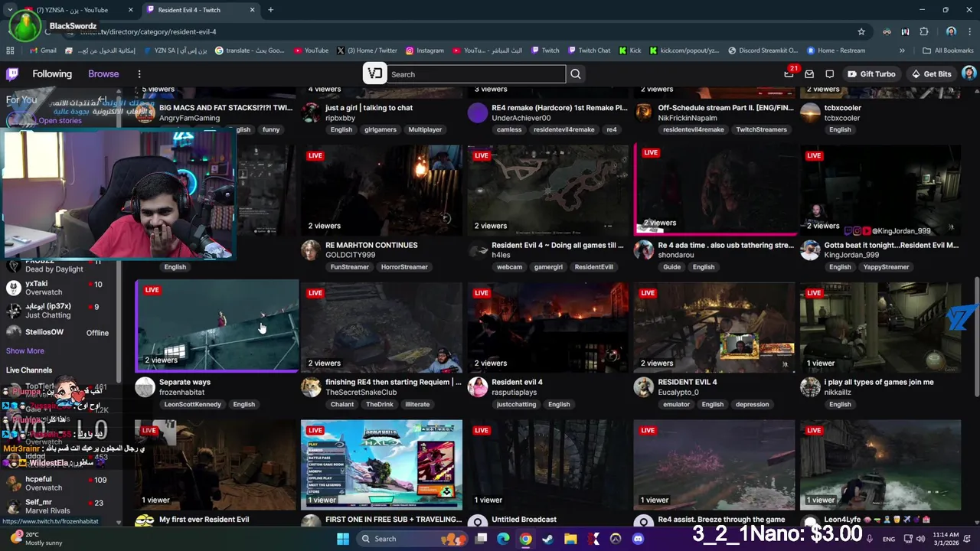Open TheSecretSnakeClub stream thumbnail

point(381,326)
